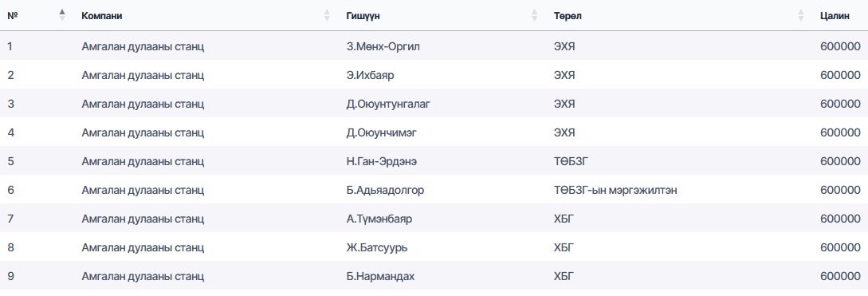Click the Төрөл header label

[x=568, y=16]
